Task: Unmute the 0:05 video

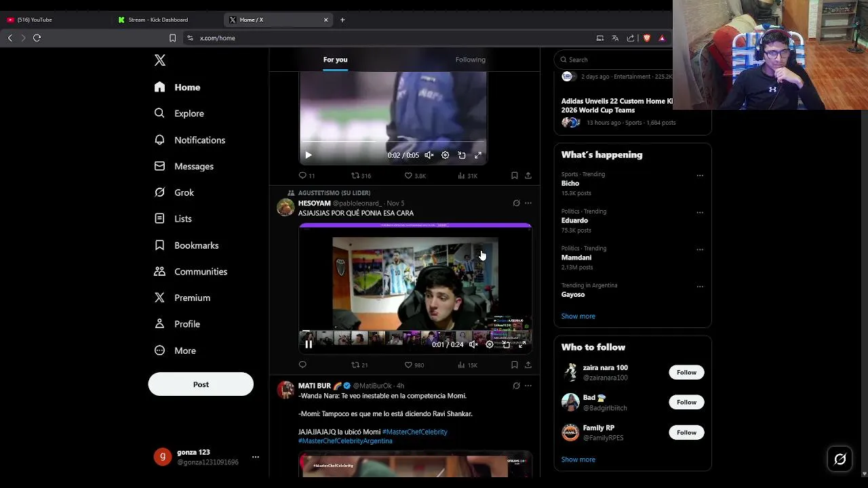Action: [429, 155]
